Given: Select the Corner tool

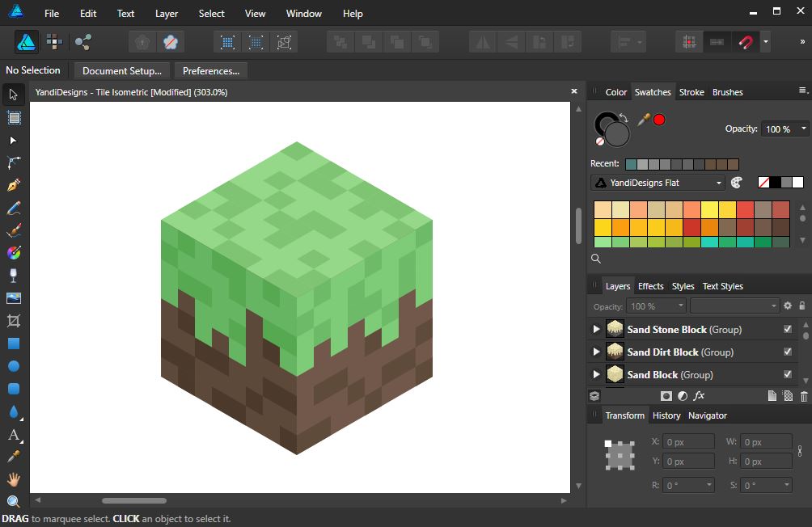Looking at the screenshot, I should [x=14, y=163].
